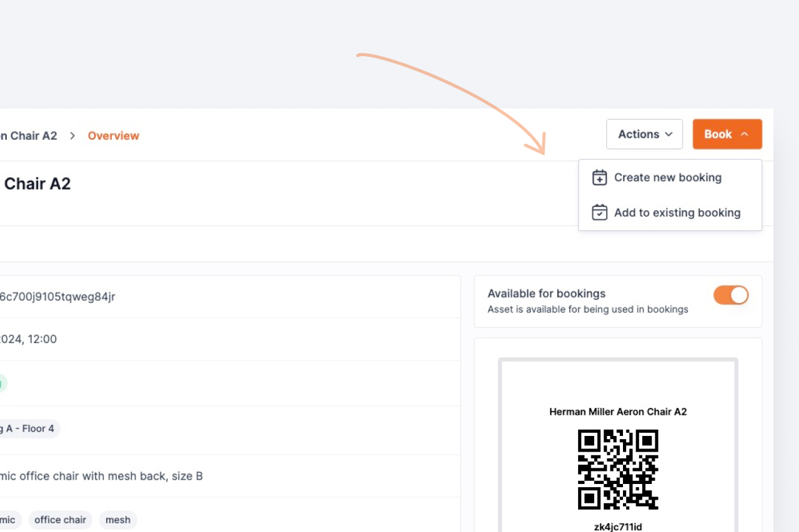This screenshot has width=799, height=532.
Task: Click the chevron icon inside the Book button
Action: tap(744, 133)
